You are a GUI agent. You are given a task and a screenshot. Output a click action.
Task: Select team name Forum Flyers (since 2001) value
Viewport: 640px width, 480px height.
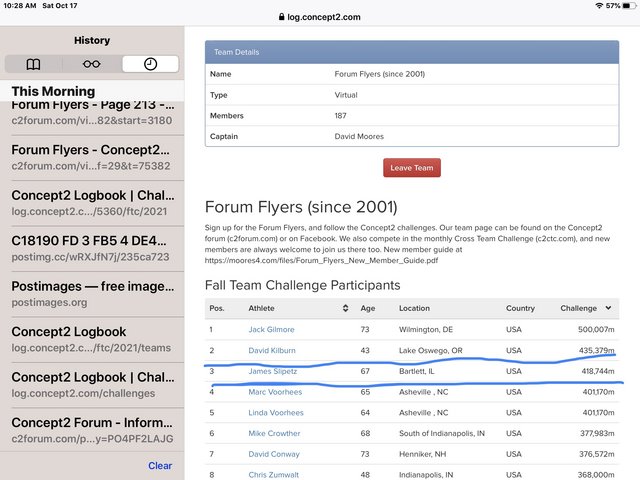(x=380, y=74)
